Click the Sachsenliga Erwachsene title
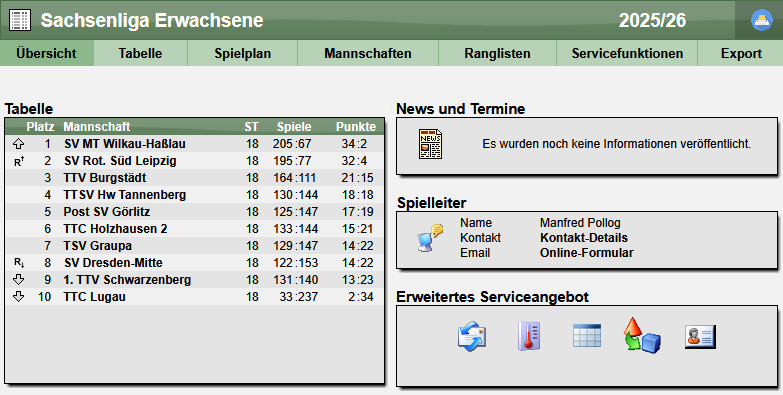The height and width of the screenshot is (395, 783). pyautogui.click(x=152, y=20)
